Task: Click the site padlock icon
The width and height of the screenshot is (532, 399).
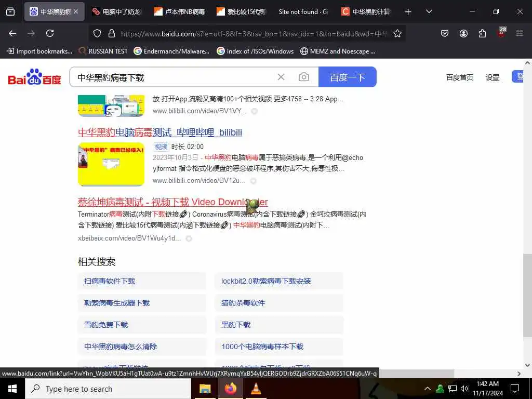Action: pos(112,34)
